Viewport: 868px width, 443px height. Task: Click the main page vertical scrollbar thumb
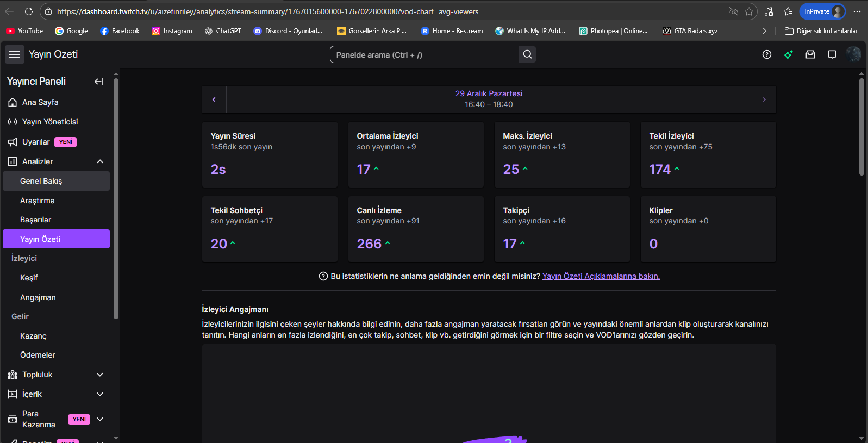tap(861, 127)
